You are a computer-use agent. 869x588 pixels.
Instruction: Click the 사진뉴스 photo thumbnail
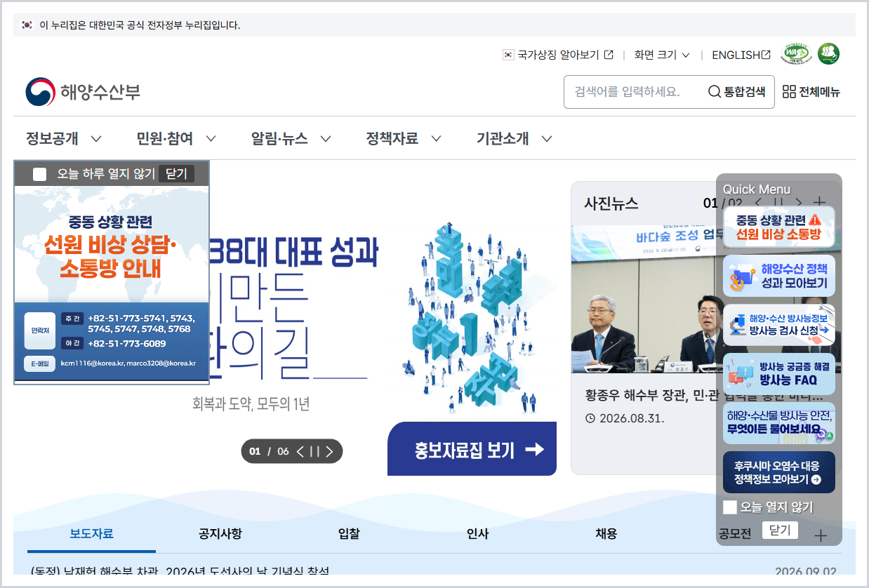(643, 299)
